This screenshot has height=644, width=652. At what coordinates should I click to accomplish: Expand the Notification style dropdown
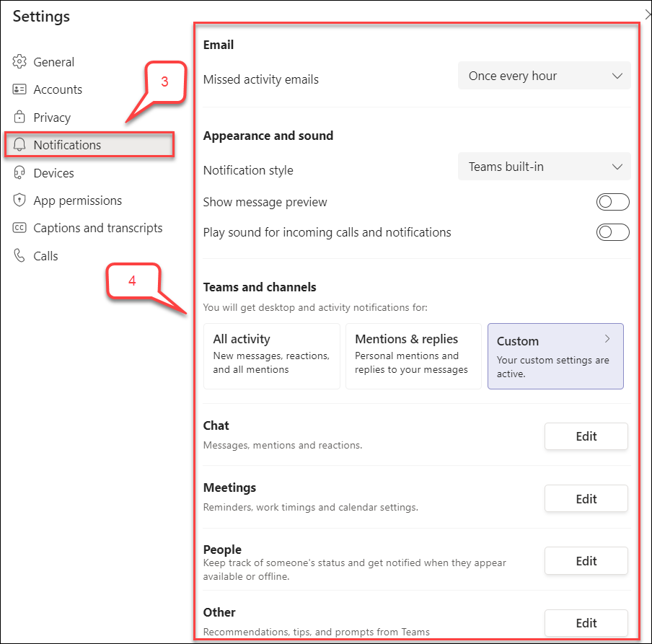[x=544, y=167]
